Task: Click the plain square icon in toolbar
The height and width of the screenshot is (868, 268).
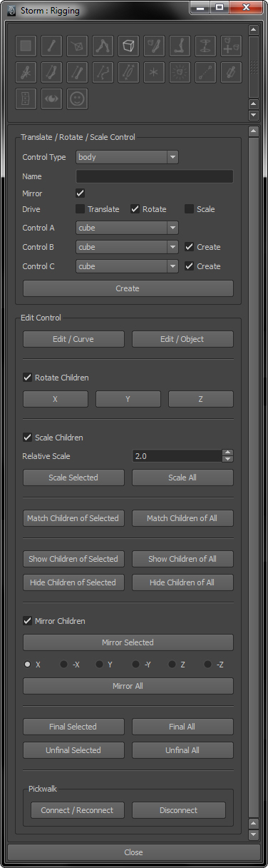Action: tap(26, 46)
